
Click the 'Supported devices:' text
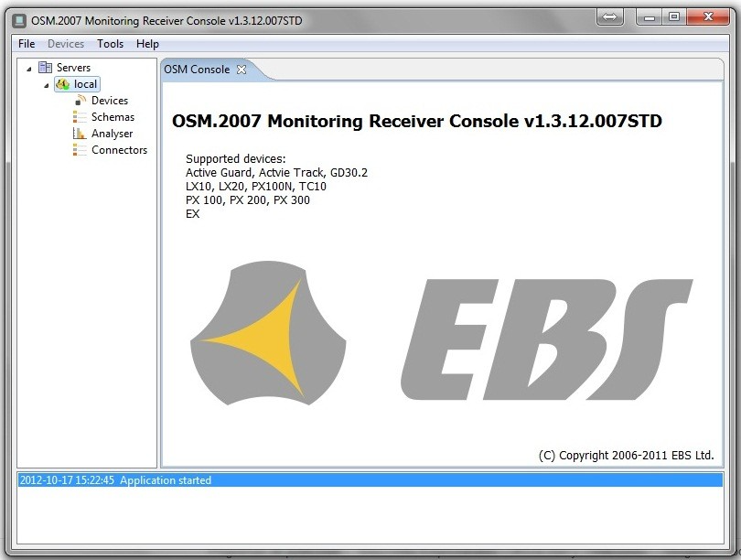point(236,159)
